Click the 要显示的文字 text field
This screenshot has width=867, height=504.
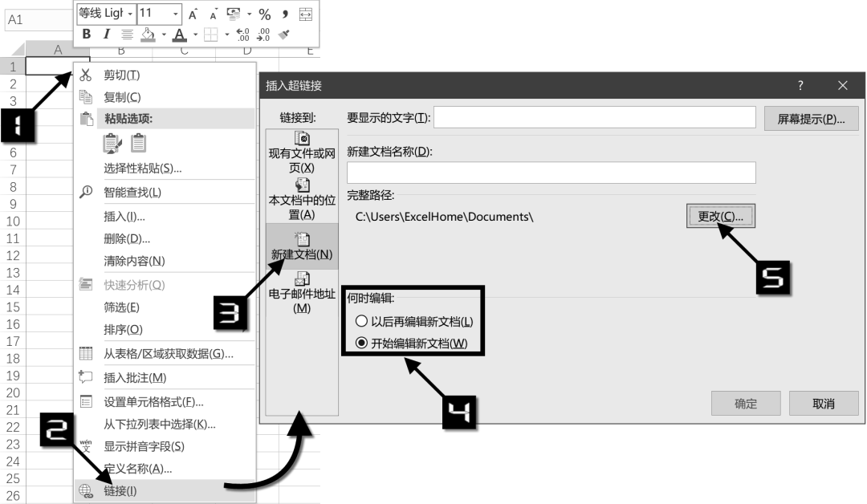coord(594,117)
